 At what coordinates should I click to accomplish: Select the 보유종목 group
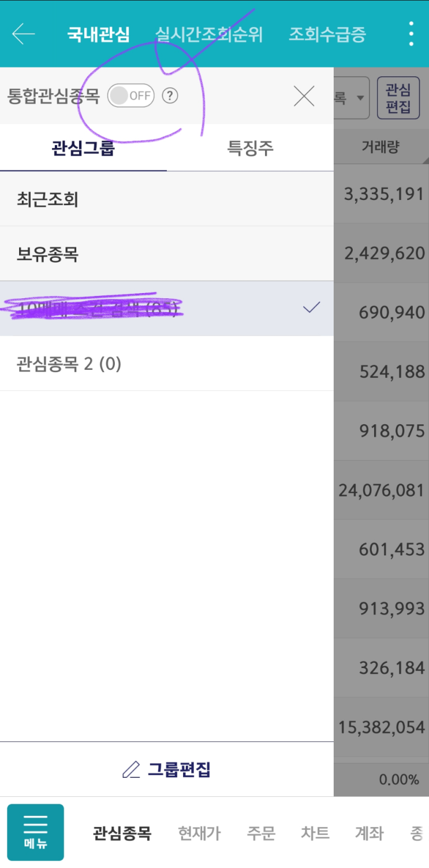[47, 254]
